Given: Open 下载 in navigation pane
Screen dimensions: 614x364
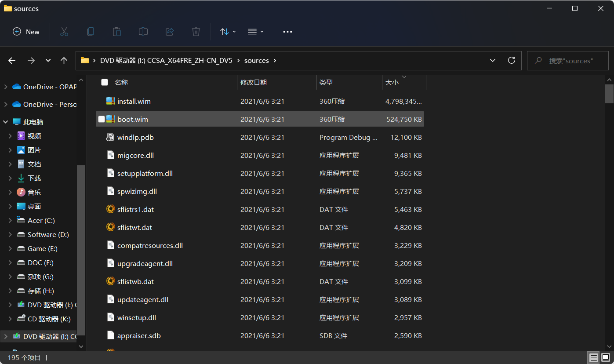Looking at the screenshot, I should (x=34, y=178).
